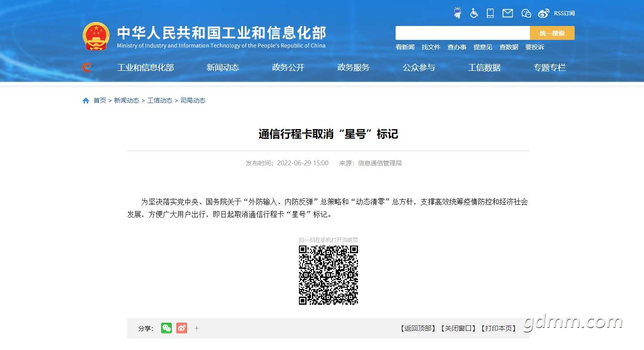The height and width of the screenshot is (350, 644).
Task: Open the 新闻动态 navigation menu
Action: [223, 68]
